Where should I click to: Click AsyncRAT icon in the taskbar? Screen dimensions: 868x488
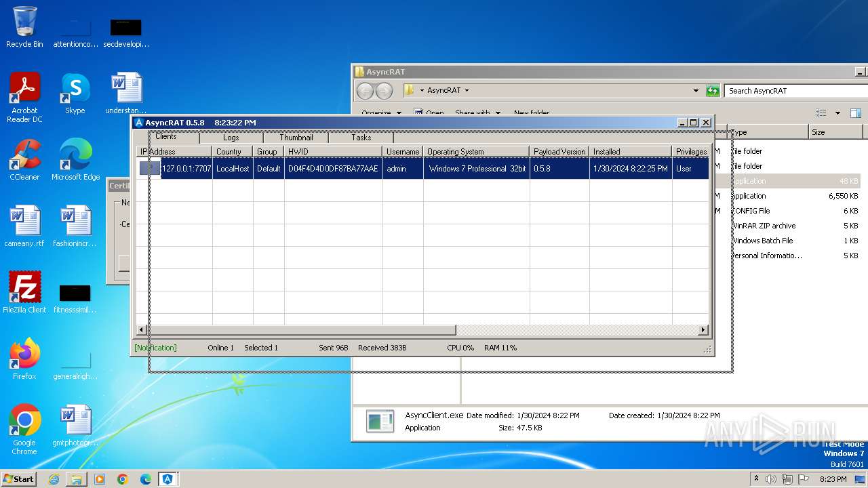168,479
